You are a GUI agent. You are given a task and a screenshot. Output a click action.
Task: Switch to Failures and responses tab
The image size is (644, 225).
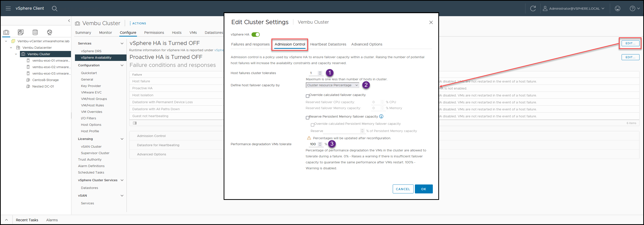coord(250,45)
